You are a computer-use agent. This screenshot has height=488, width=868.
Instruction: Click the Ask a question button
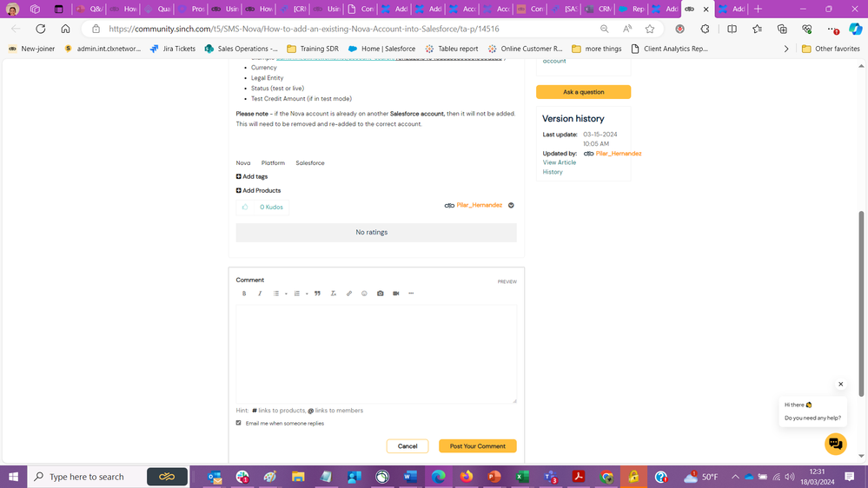click(584, 92)
